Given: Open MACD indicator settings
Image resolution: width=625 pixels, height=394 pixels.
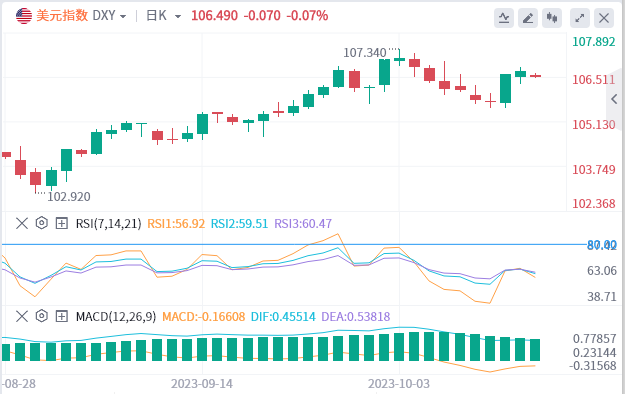Looking at the screenshot, I should (42, 316).
